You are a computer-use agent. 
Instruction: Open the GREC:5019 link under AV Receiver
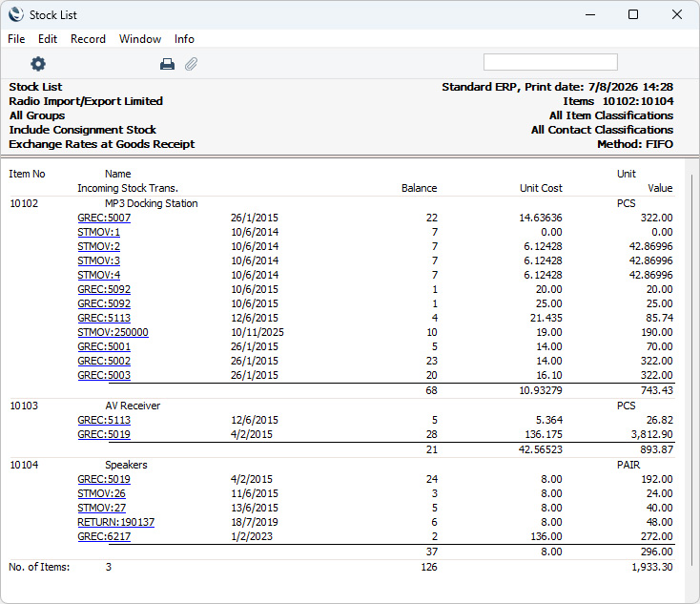tap(104, 434)
